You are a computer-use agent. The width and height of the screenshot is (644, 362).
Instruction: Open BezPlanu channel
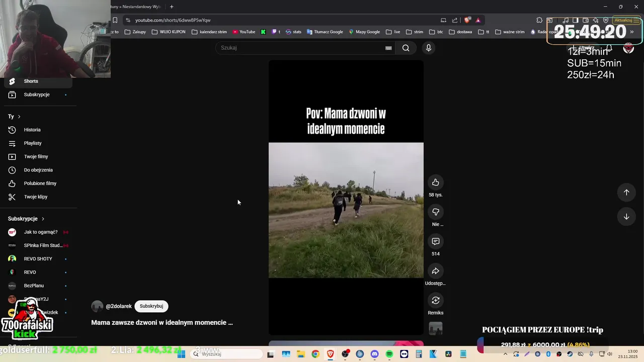[x=38, y=286]
